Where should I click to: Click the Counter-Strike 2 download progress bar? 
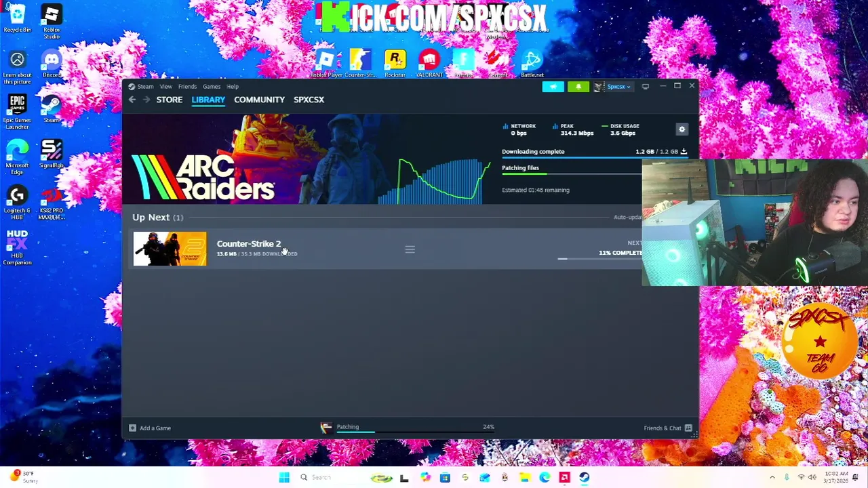[599, 259]
